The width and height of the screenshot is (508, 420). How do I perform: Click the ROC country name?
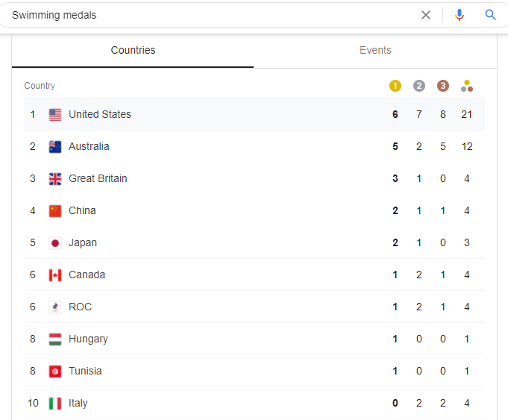[80, 307]
